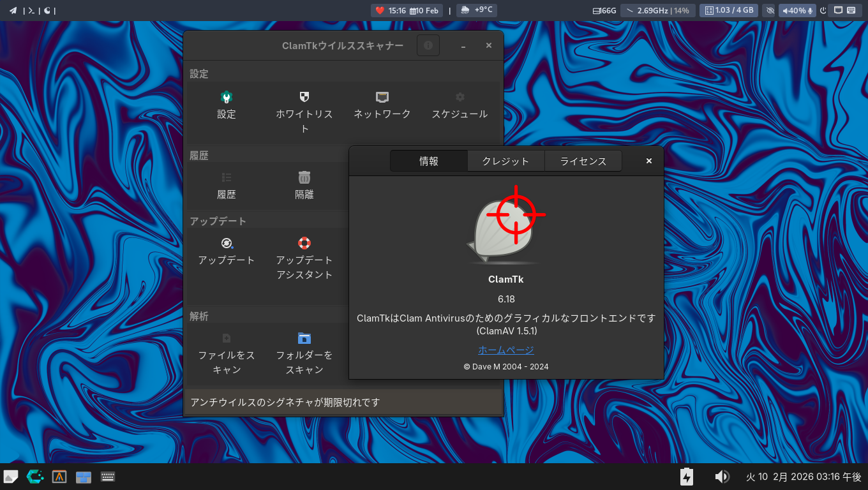The width and height of the screenshot is (868, 490).
Task: Open the volume 40% control in top bar
Action: pos(797,10)
